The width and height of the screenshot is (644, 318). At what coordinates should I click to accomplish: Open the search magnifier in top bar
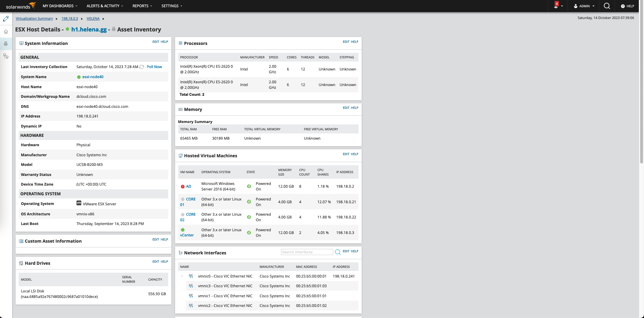coord(607,6)
